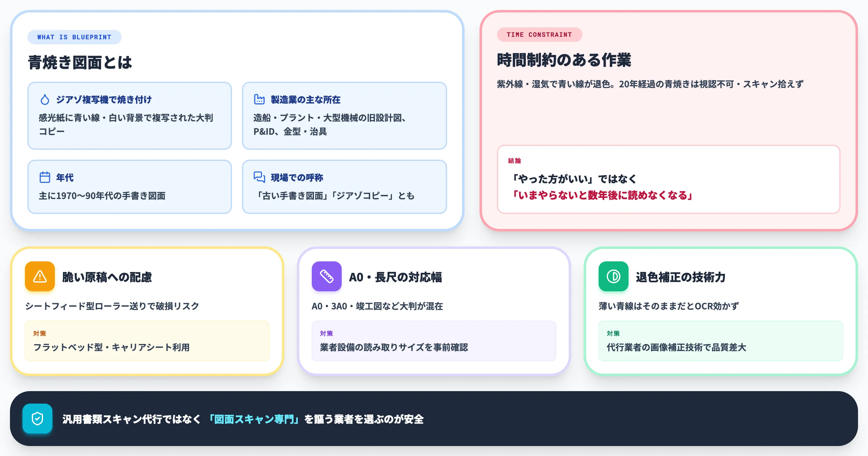
Task: Click text A0・3A0・竣工図など大判が混在
Action: click(377, 306)
